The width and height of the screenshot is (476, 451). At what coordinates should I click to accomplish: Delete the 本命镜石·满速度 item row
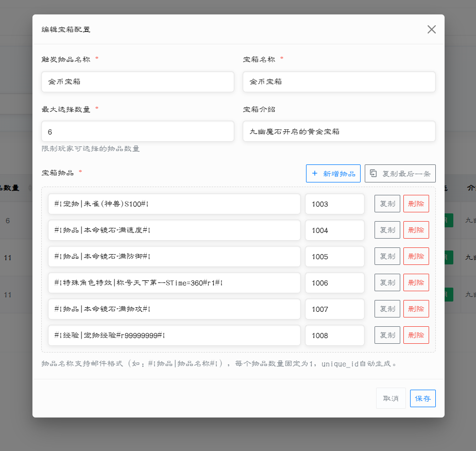click(416, 230)
